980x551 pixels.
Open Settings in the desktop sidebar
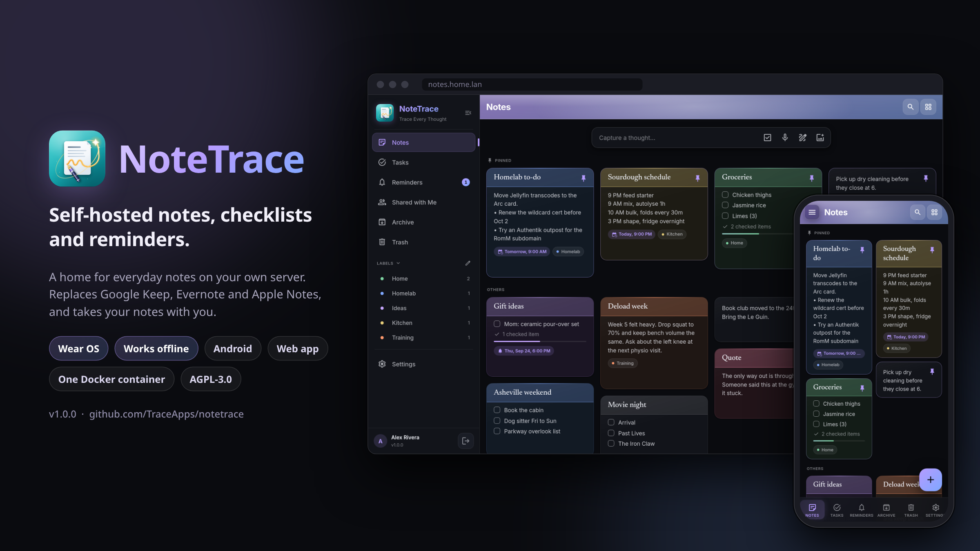point(423,364)
